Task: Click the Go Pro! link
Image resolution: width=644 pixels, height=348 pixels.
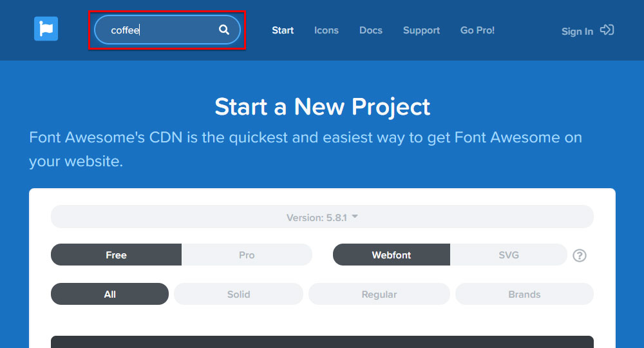Action: 477,30
